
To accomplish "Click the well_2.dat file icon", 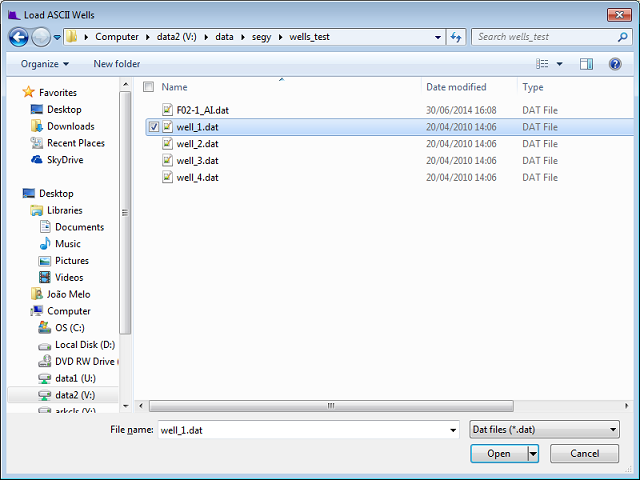I will [167, 144].
